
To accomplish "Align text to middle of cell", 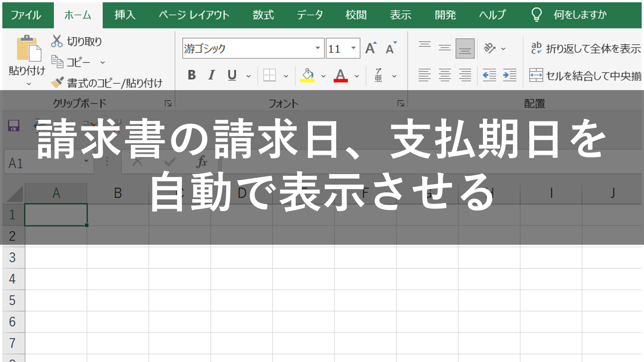I will pyautogui.click(x=445, y=48).
